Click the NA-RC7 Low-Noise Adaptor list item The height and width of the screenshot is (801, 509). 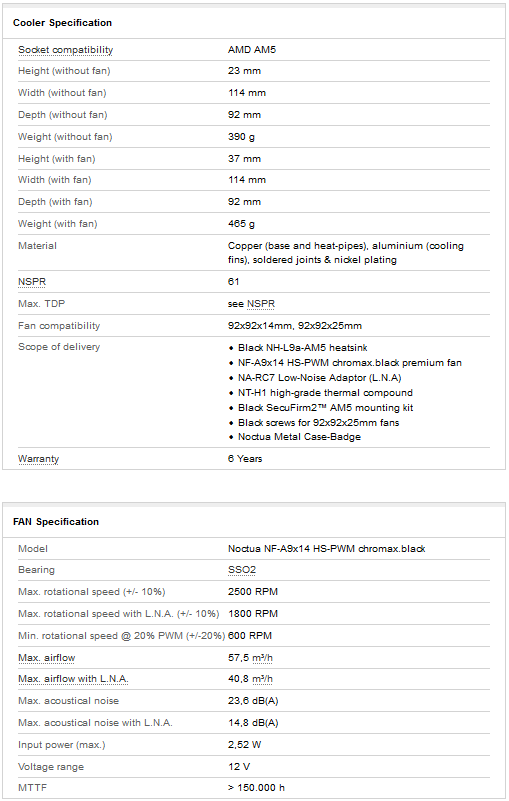319,378
